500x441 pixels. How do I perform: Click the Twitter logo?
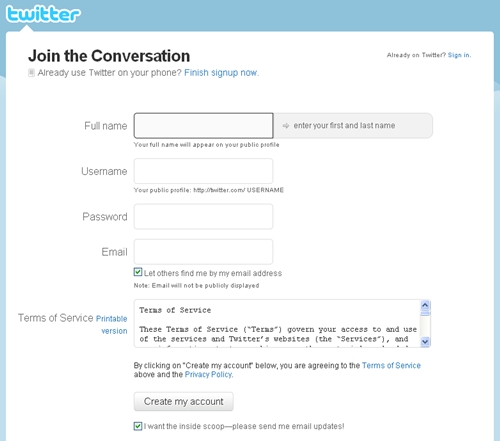[x=43, y=14]
